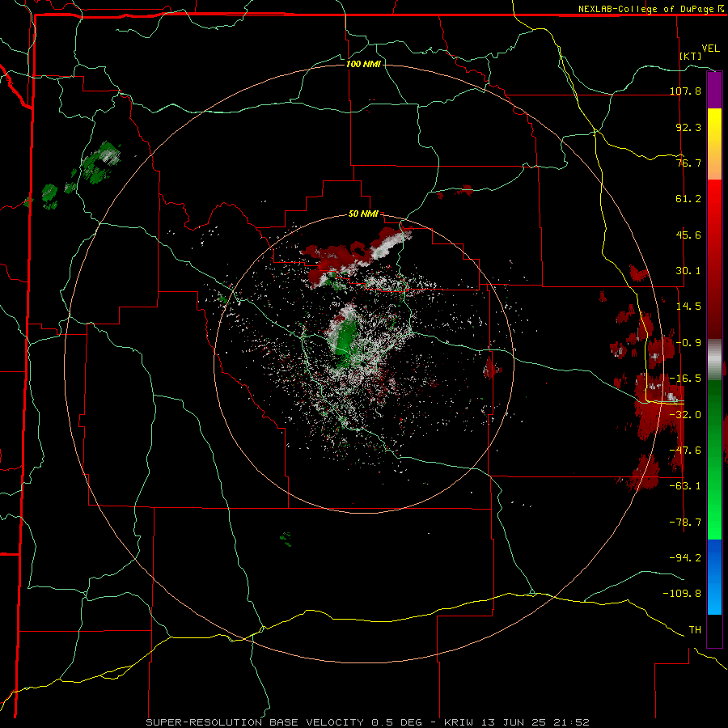Click the 45.6 velocity scale value
Screen dimensions: 728x728
688,235
